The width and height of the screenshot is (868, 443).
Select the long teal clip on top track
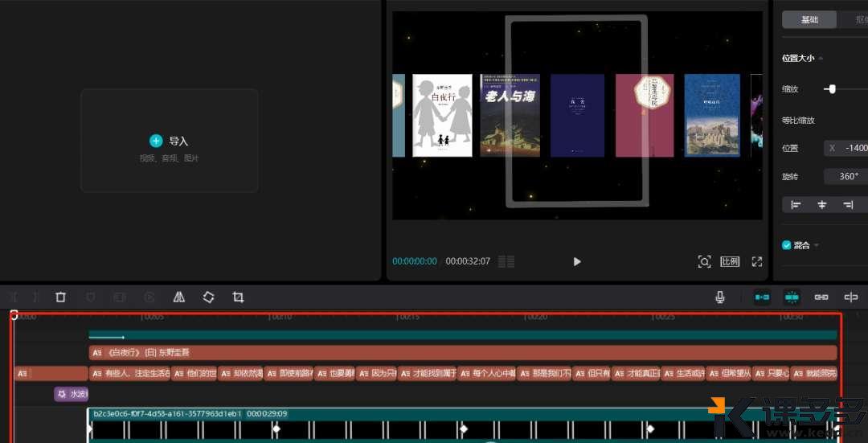[x=462, y=335]
